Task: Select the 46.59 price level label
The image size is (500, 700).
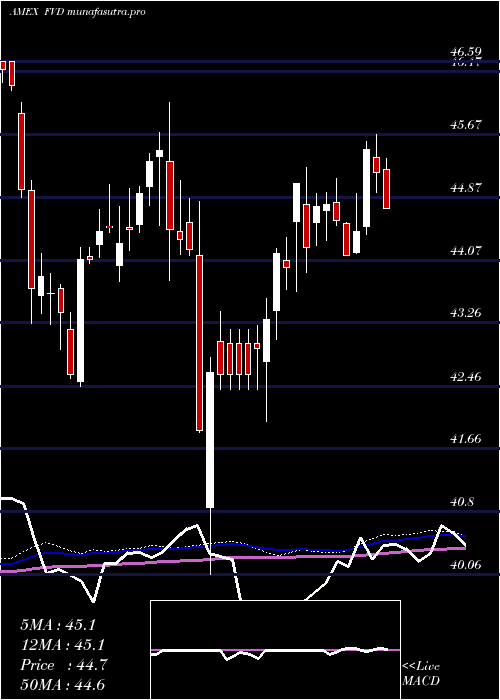Action: [465, 52]
